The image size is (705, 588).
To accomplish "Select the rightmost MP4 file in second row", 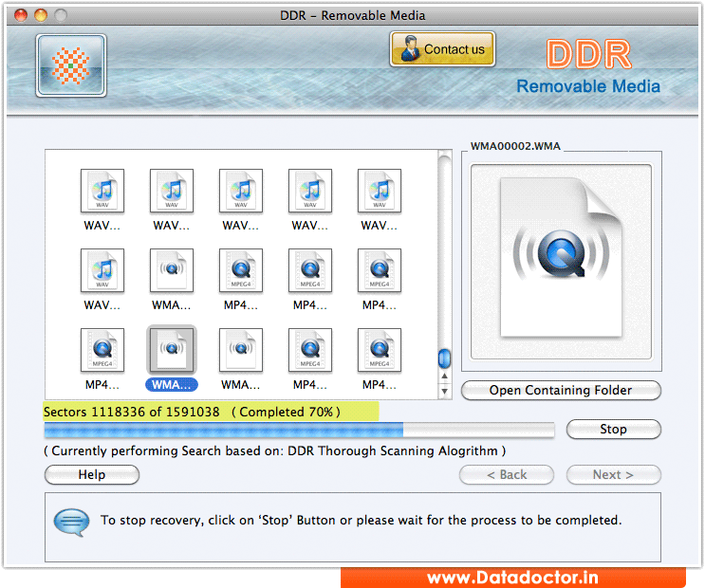I will click(380, 270).
